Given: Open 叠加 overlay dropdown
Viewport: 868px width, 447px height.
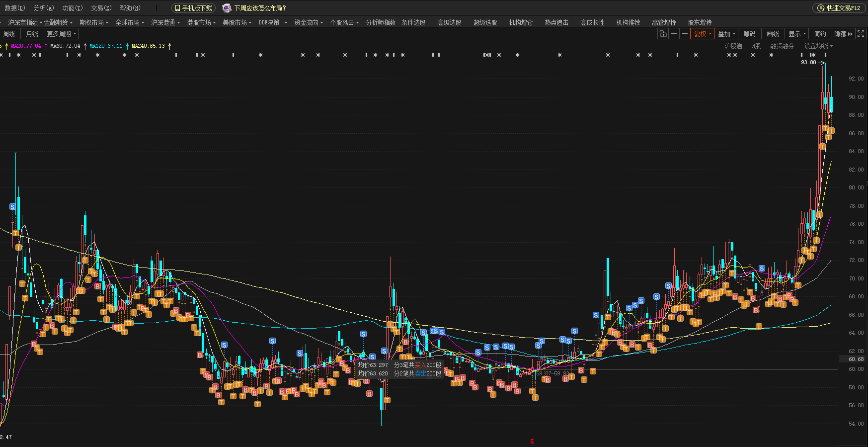Looking at the screenshot, I should tap(726, 34).
